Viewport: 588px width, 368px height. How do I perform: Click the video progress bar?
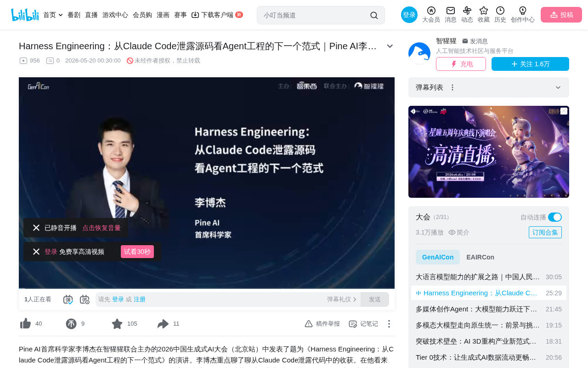tap(207, 288)
